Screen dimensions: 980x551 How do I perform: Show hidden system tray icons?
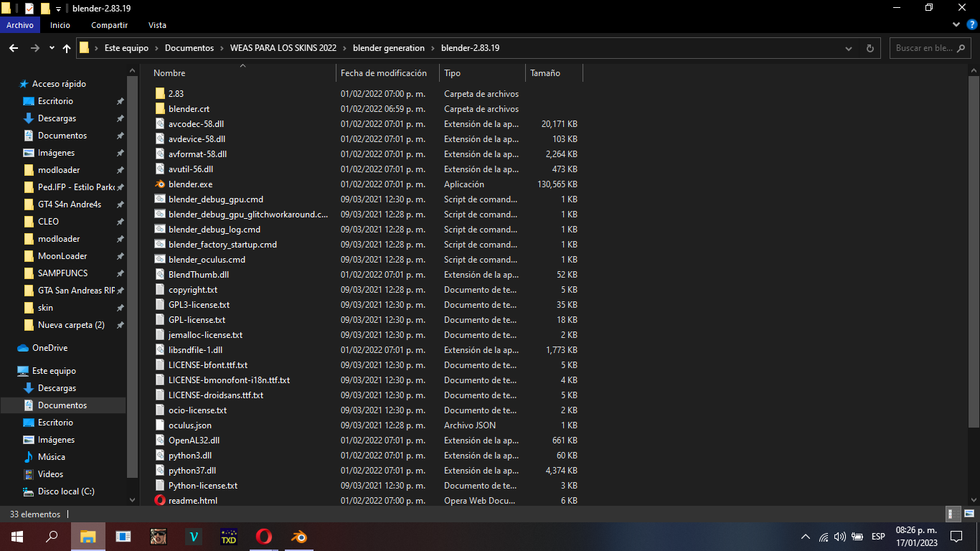[x=806, y=537]
